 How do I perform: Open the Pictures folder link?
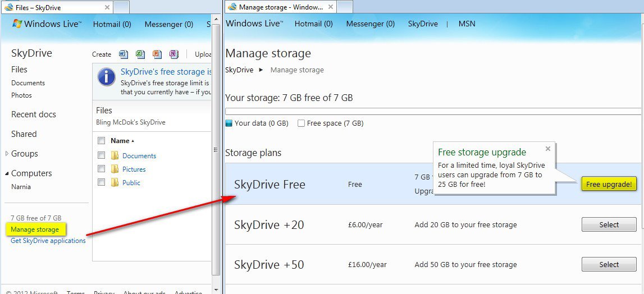click(x=134, y=169)
